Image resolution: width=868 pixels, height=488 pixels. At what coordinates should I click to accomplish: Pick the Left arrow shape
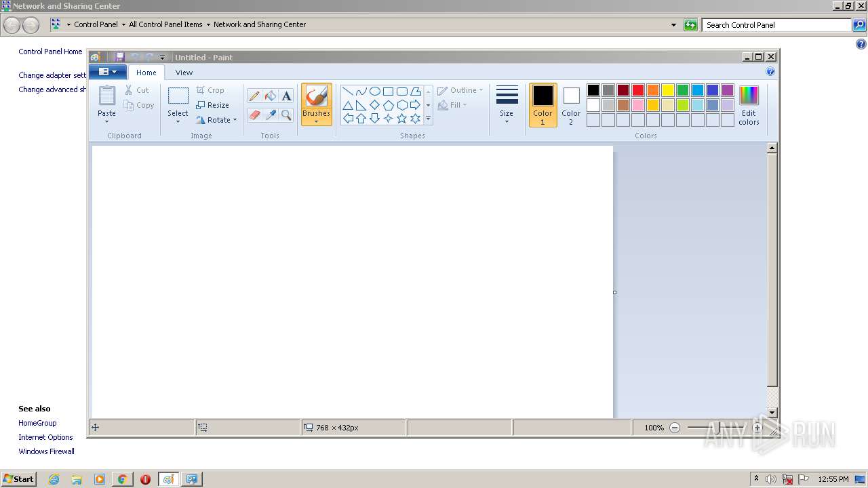347,119
